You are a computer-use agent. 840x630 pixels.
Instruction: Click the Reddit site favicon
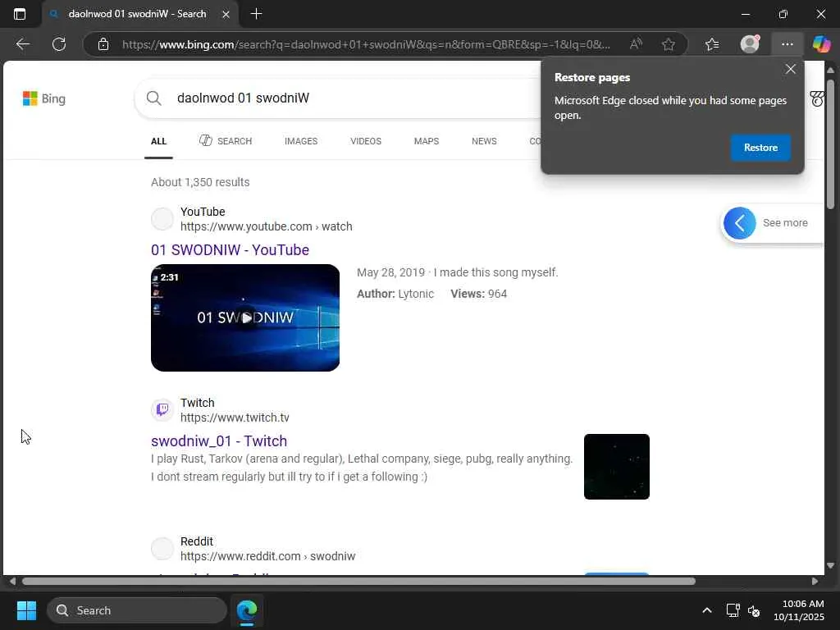(x=162, y=549)
